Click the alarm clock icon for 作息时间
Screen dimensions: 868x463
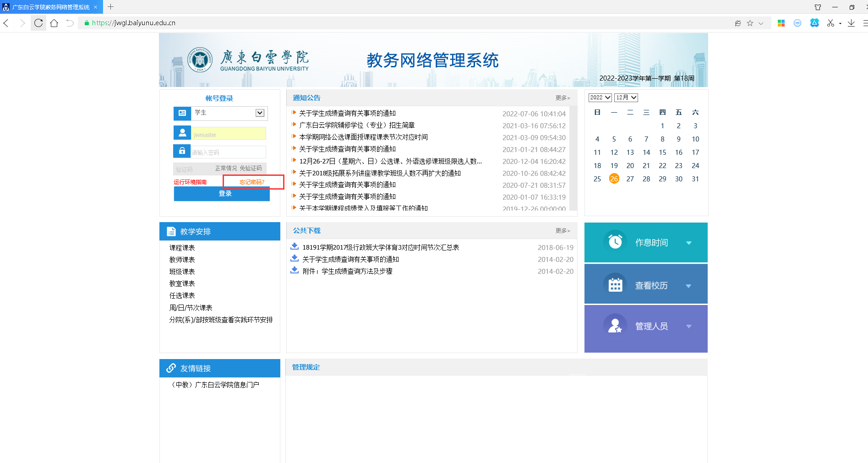(615, 242)
